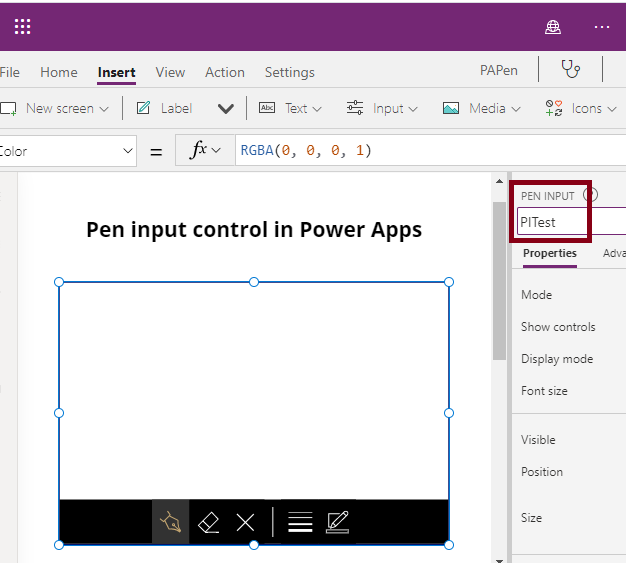Click the Display mode property label
This screenshot has width=626, height=563.
tap(557, 359)
